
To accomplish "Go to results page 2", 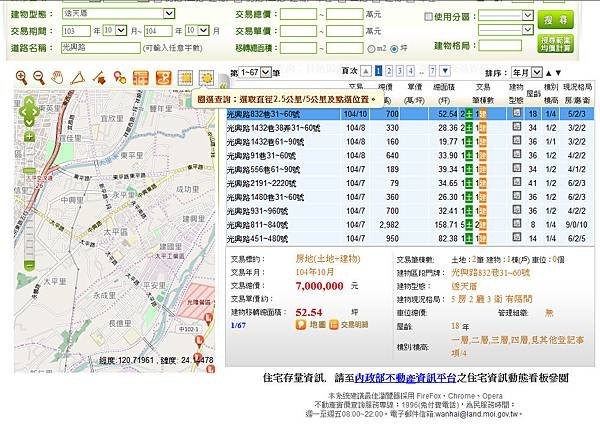I will point(389,71).
